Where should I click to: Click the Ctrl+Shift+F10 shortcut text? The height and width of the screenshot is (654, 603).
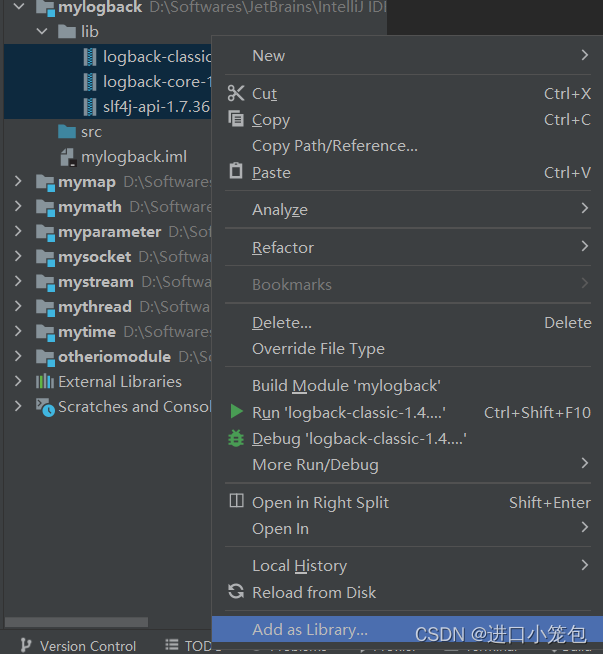coord(537,412)
